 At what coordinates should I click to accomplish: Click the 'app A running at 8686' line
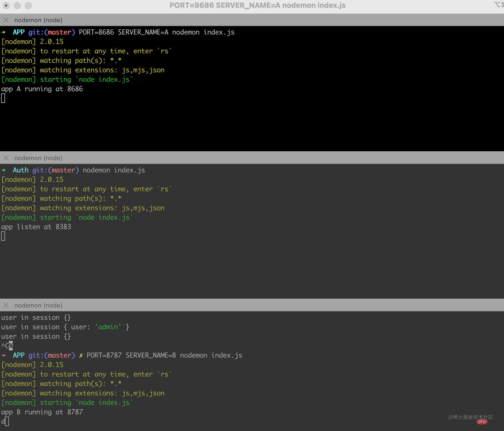tap(42, 89)
